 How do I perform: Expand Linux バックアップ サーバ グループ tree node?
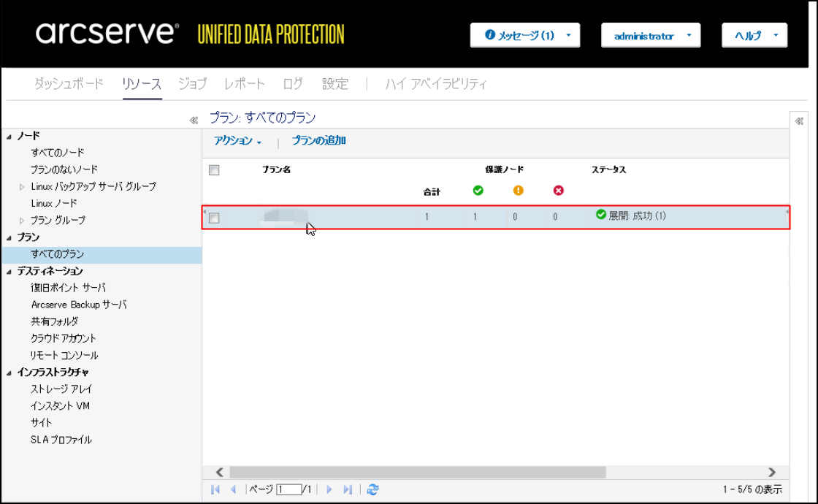click(x=21, y=187)
